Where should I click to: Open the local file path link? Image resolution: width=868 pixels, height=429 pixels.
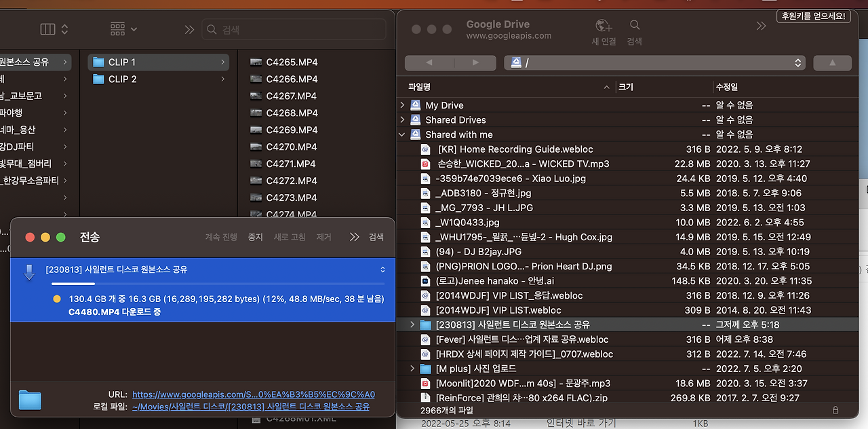pyautogui.click(x=251, y=407)
